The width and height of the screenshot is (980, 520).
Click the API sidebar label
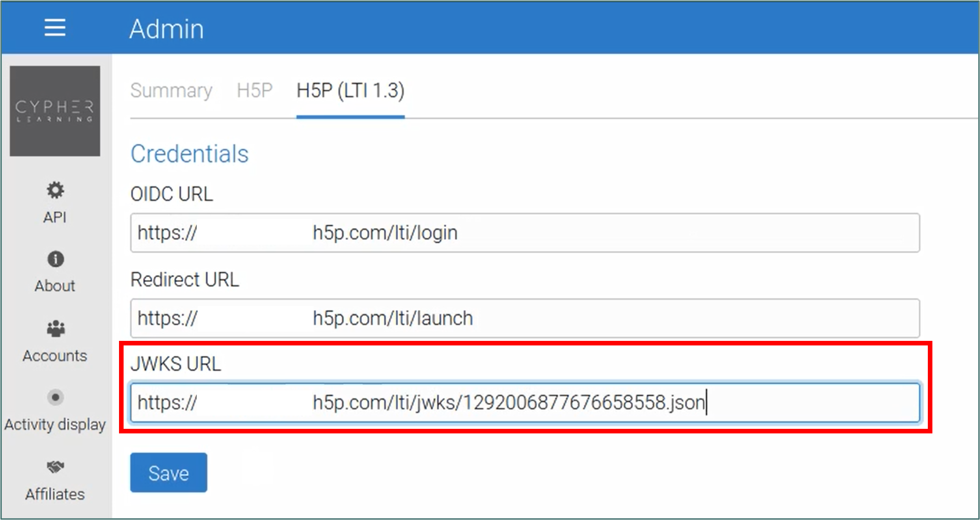[55, 217]
